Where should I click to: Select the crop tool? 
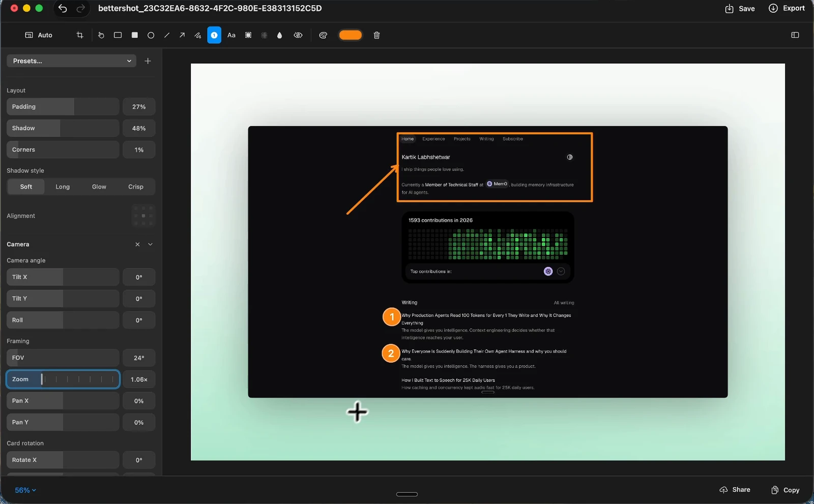click(80, 35)
